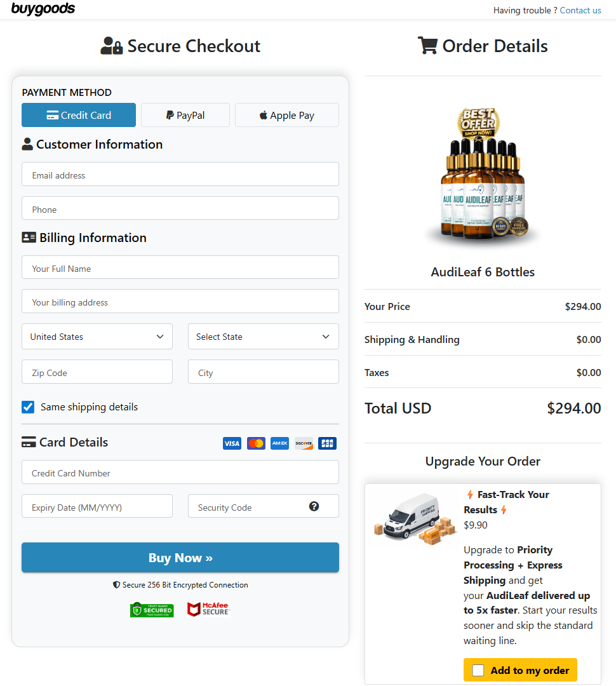Click the Email address input field
Viewport: 616px width, 686px height.
coord(180,173)
